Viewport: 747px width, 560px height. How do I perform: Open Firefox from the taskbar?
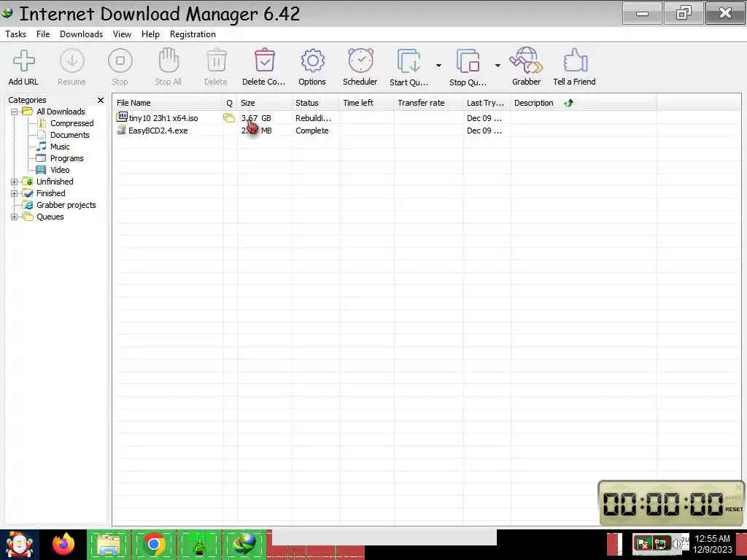pyautogui.click(x=63, y=544)
